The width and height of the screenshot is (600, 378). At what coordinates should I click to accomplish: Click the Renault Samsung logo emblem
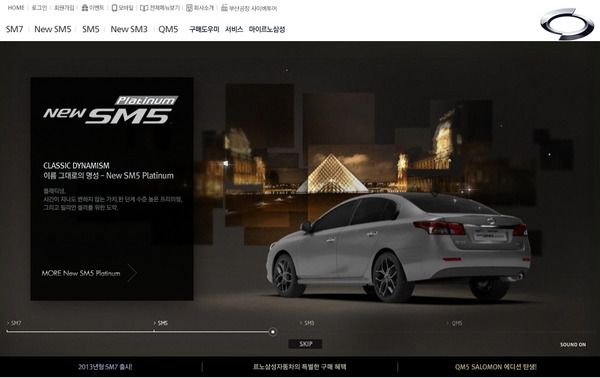click(567, 24)
